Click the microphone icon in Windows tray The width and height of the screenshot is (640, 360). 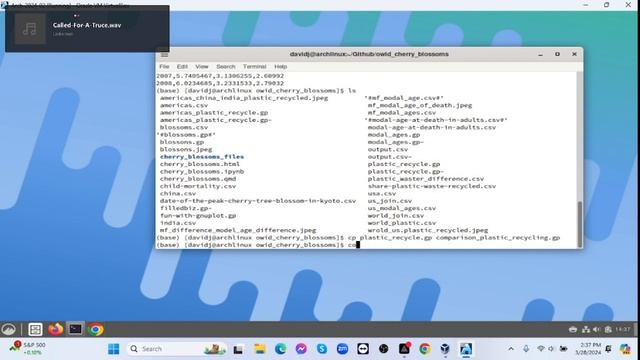click(x=526, y=349)
